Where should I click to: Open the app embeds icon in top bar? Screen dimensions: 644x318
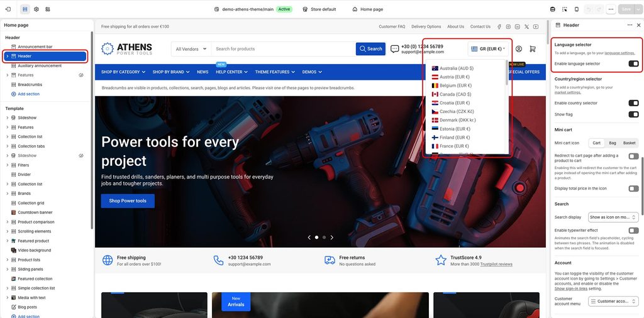48,9
